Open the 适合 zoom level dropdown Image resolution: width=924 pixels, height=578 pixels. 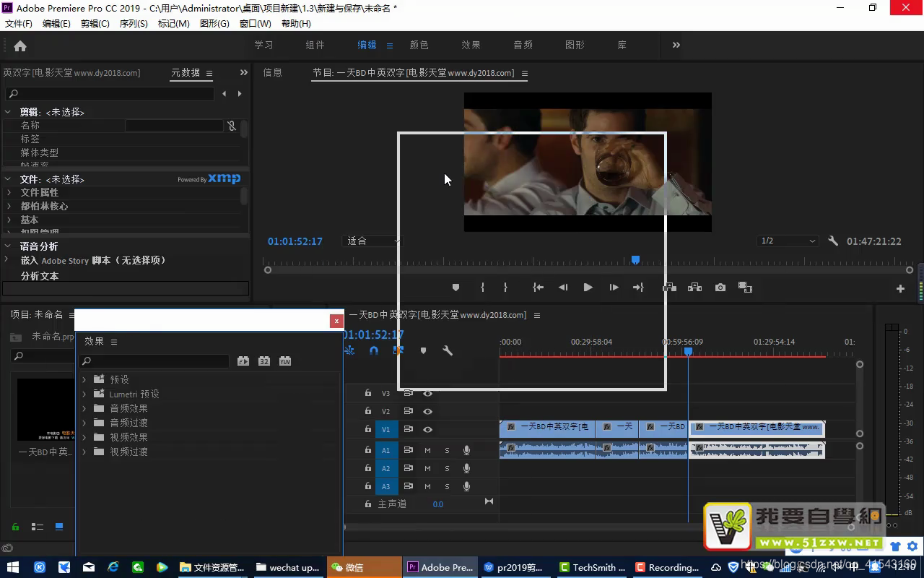pos(372,241)
